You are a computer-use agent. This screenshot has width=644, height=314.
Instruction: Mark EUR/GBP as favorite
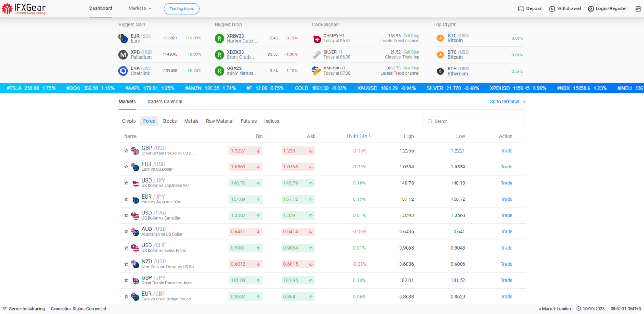point(126,297)
